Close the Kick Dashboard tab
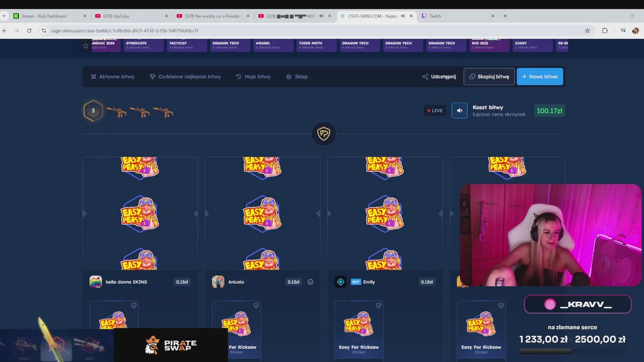This screenshot has height=362, width=644. [85, 16]
